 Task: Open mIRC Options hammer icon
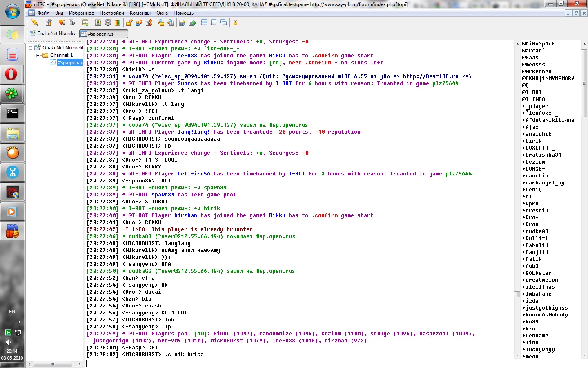[49, 22]
